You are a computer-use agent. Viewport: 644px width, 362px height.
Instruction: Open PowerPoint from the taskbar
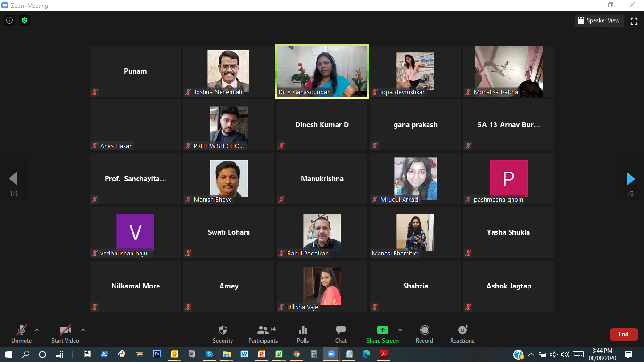point(262,354)
